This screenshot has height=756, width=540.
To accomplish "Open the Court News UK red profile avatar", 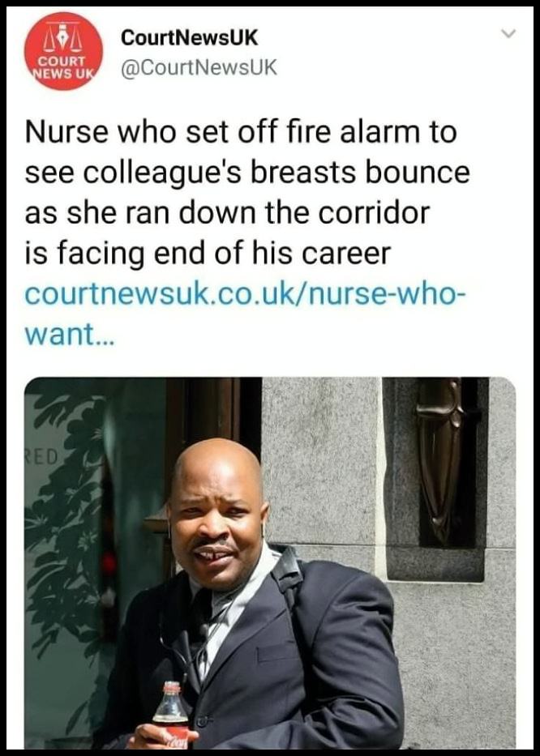I will (63, 52).
